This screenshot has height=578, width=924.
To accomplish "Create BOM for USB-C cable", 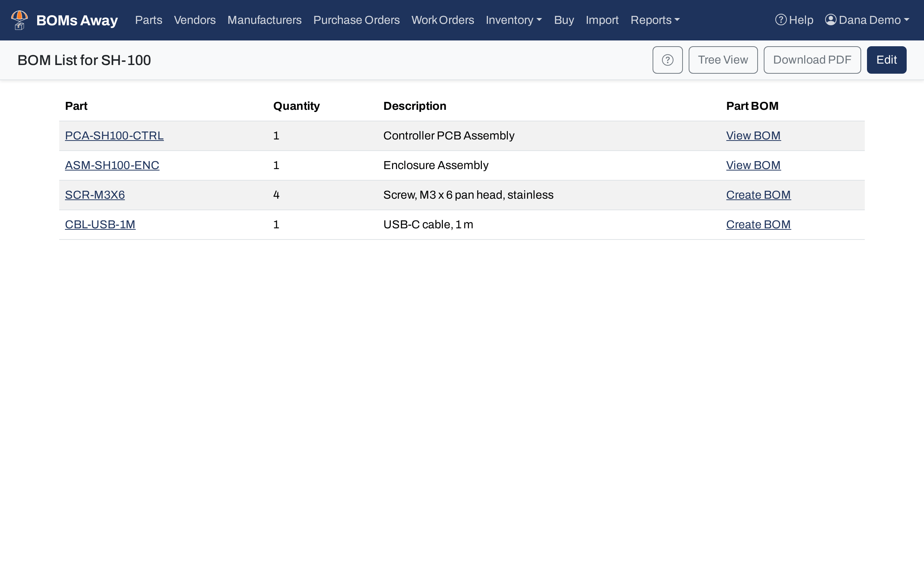I will click(758, 224).
